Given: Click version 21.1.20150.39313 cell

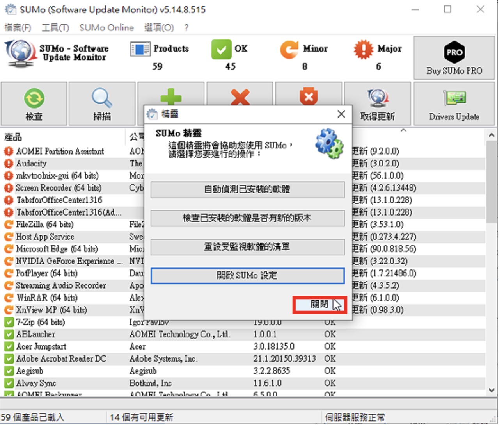Looking at the screenshot, I should pos(284,358).
